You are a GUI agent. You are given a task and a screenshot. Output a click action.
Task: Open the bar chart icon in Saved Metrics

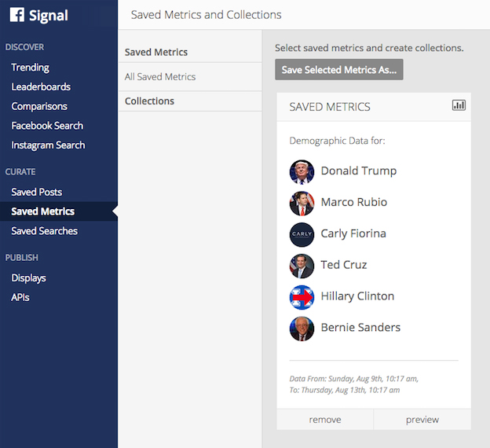click(x=459, y=105)
